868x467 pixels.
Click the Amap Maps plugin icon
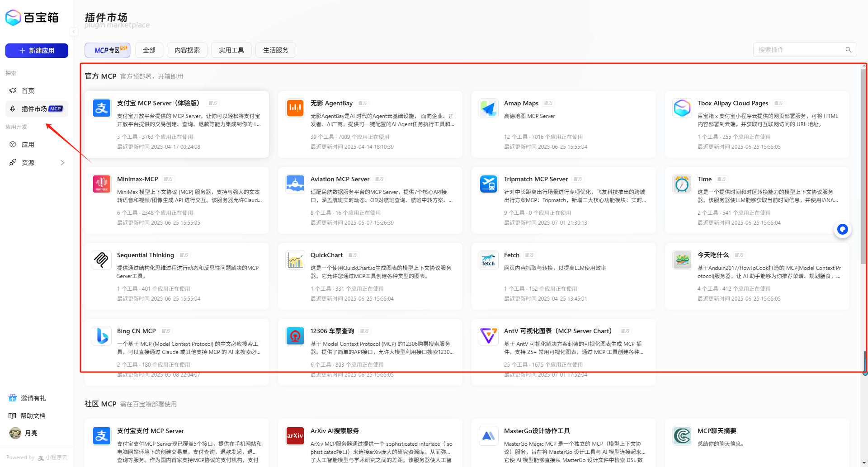click(489, 108)
